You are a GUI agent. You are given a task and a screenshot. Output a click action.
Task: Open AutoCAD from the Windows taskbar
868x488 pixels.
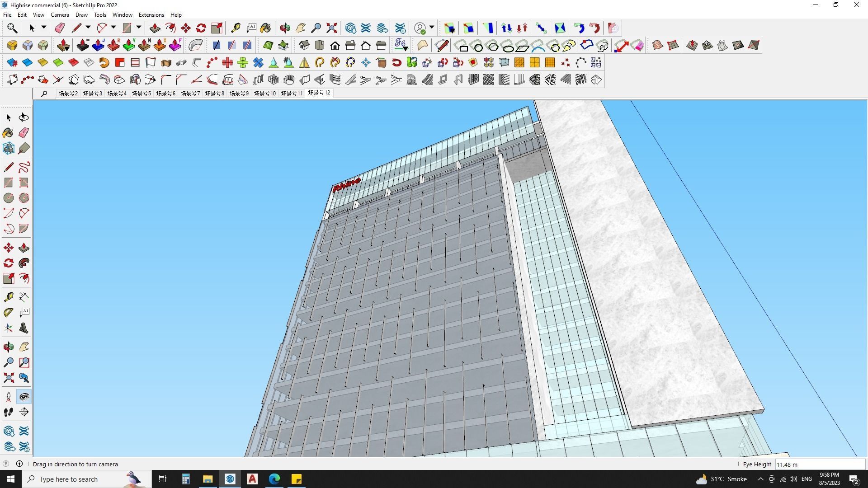pyautogui.click(x=252, y=479)
